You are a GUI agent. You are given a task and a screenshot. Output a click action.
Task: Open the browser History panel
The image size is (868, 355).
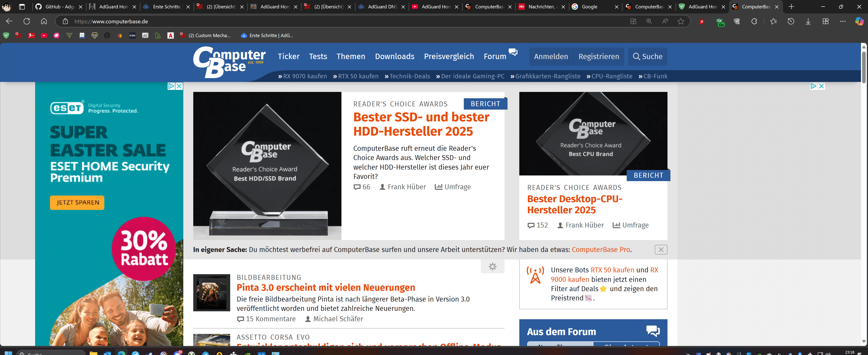[791, 21]
